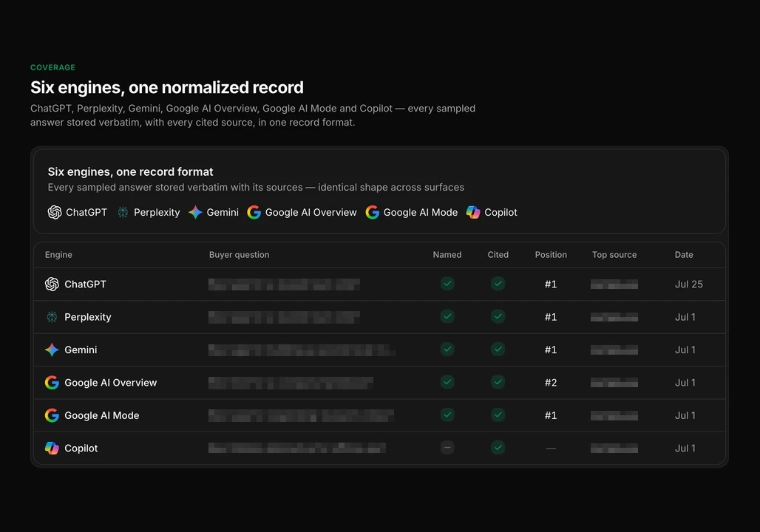Select the Perplexity engine name in table
Viewport: 760px width, 532px height.
click(88, 318)
